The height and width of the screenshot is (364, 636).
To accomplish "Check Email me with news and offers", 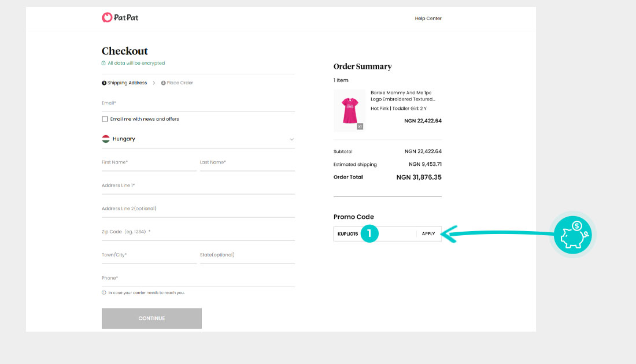I will coord(105,119).
